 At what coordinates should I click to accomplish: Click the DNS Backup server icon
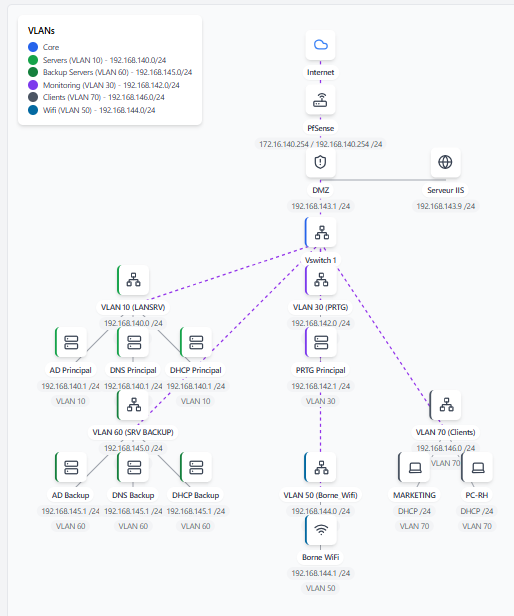pos(133,468)
